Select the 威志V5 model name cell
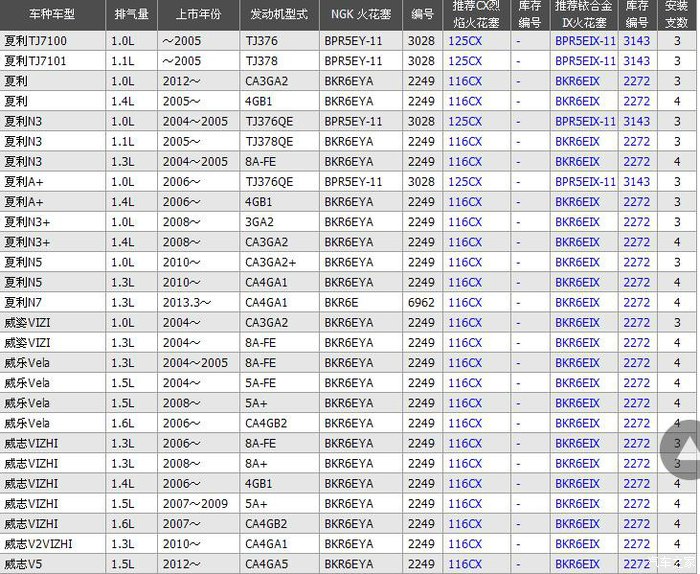 (24, 564)
